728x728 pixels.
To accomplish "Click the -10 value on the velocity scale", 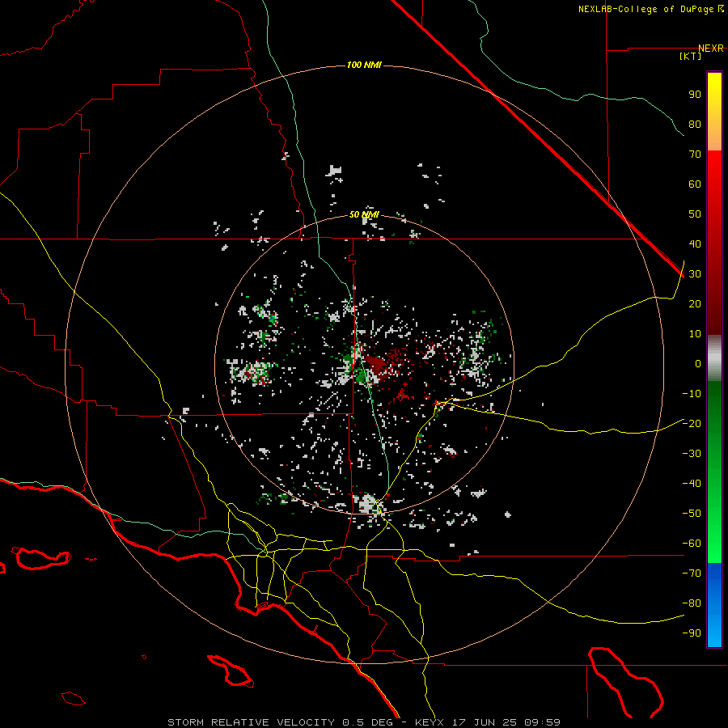I will pyautogui.click(x=692, y=394).
